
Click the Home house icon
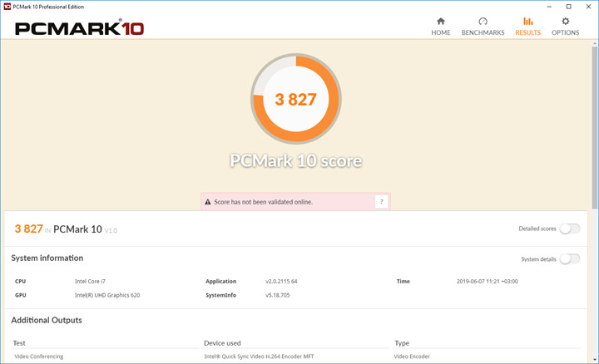click(x=441, y=21)
